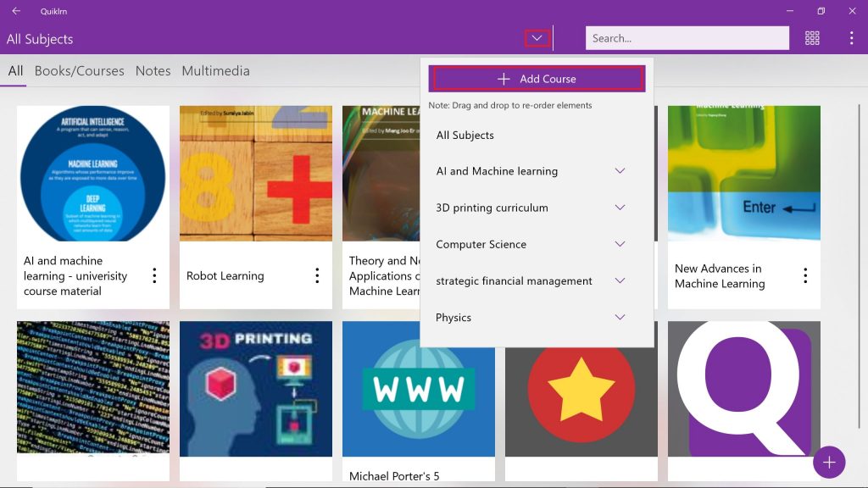Expand the Physics subject

pyautogui.click(x=620, y=317)
